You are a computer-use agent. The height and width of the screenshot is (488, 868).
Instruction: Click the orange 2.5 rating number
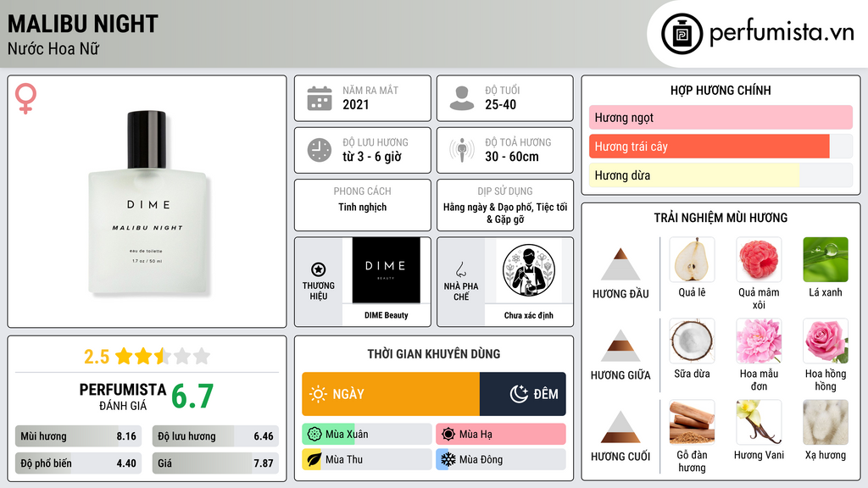click(97, 357)
